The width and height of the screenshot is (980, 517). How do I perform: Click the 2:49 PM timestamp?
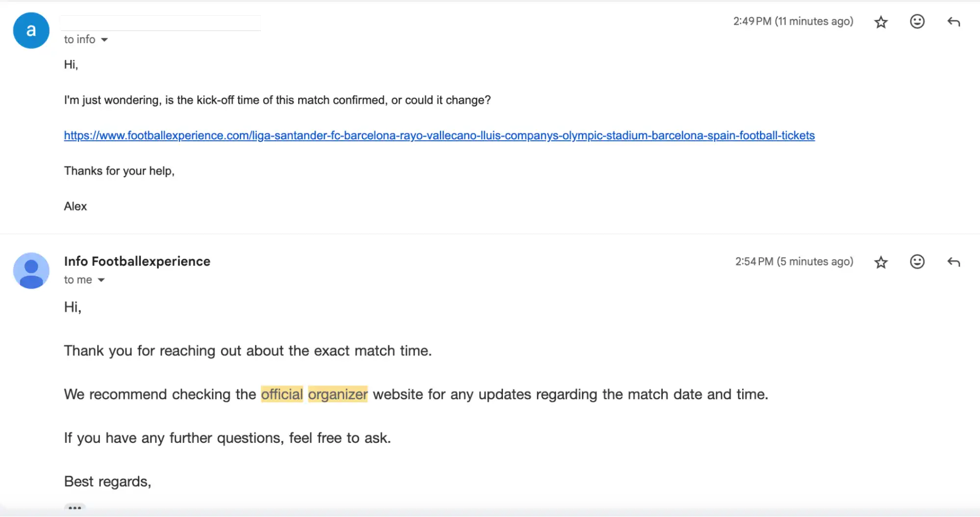tap(793, 21)
